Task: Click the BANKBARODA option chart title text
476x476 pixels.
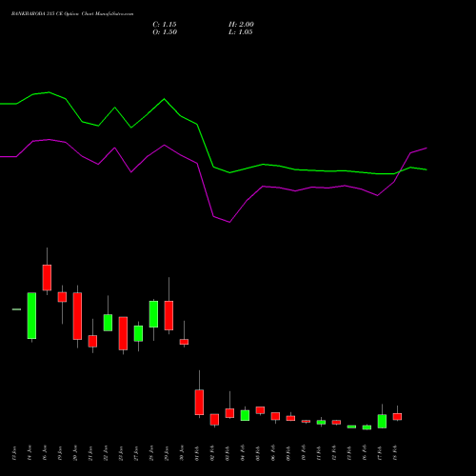Action: tap(72, 14)
